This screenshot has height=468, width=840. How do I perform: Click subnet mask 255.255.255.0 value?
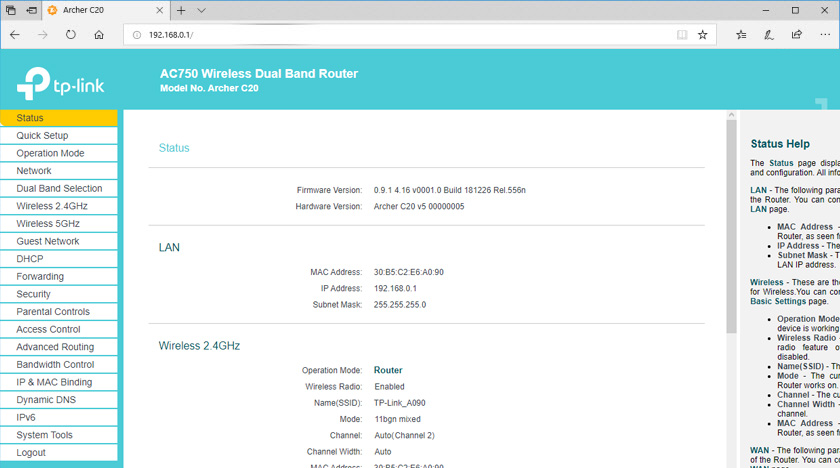pyautogui.click(x=400, y=305)
